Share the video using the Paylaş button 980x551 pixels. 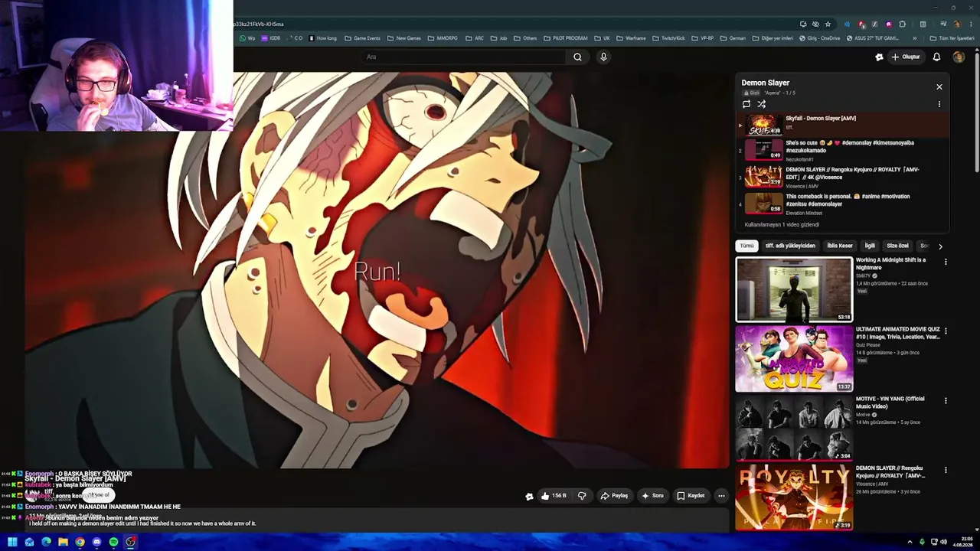(x=614, y=496)
